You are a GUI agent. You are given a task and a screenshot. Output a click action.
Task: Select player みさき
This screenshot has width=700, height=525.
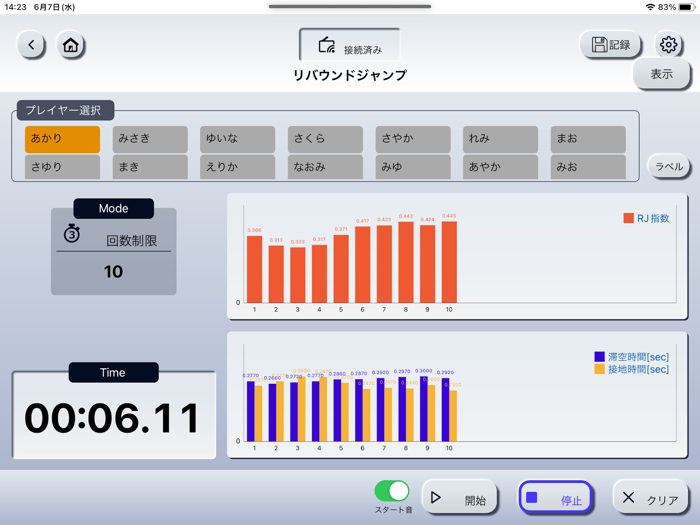(x=150, y=139)
